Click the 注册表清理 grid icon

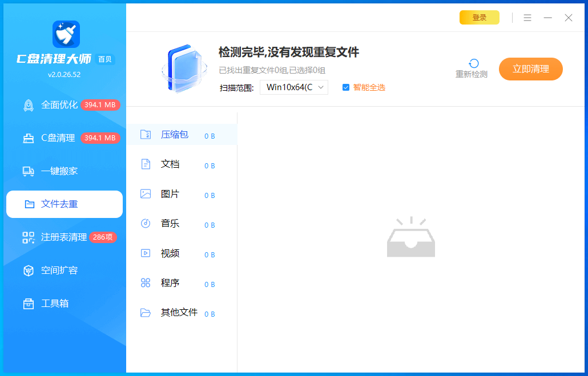29,237
